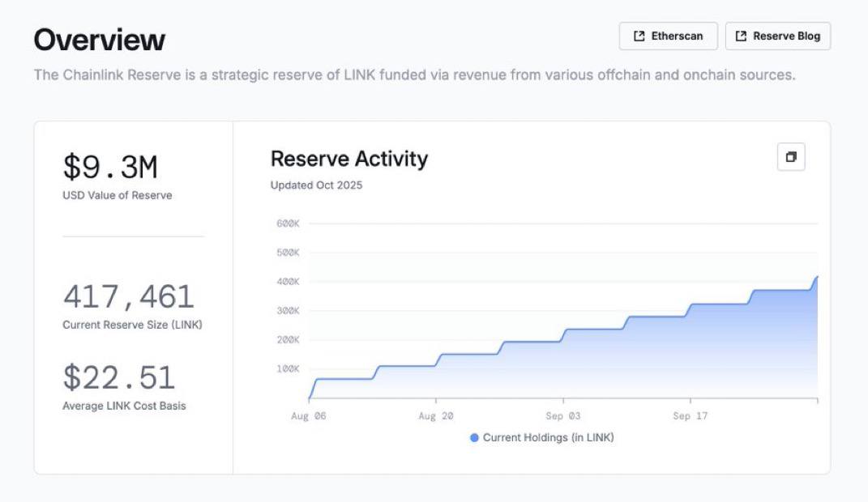Click the Overview heading
868x502 pixels.
[99, 40]
